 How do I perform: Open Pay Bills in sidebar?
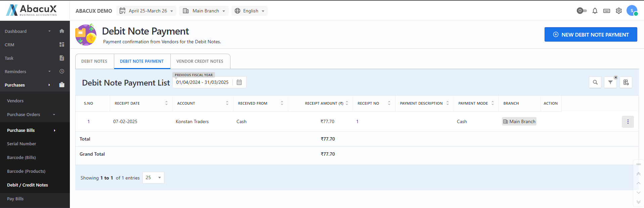tap(15, 199)
